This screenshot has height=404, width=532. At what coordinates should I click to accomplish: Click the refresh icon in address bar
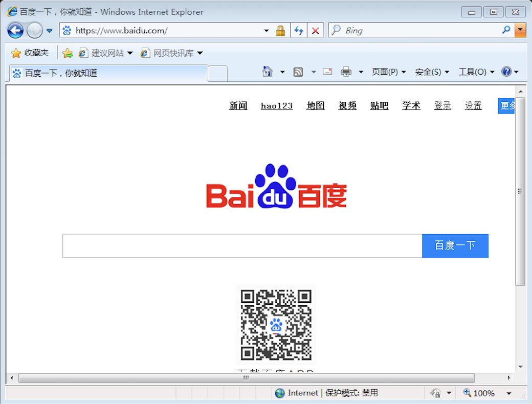click(x=299, y=30)
